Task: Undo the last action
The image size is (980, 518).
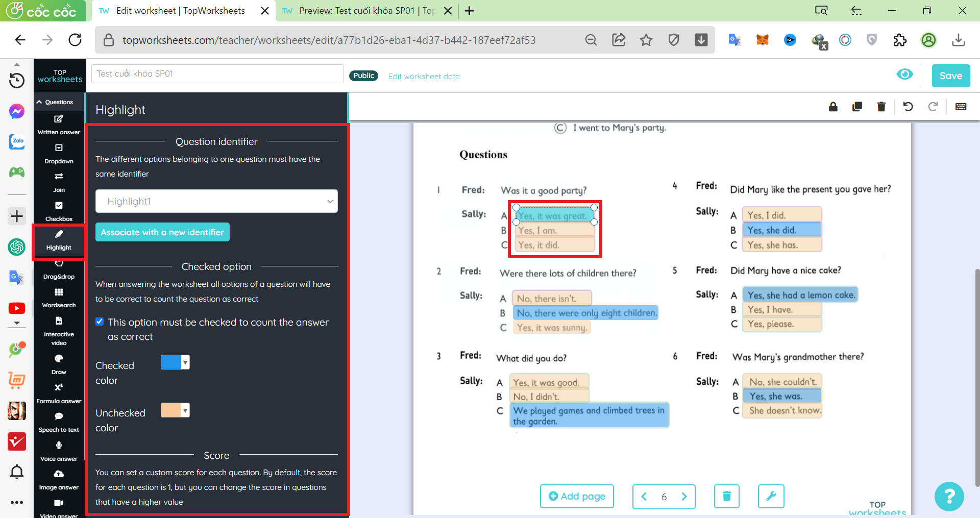Action: pos(908,107)
